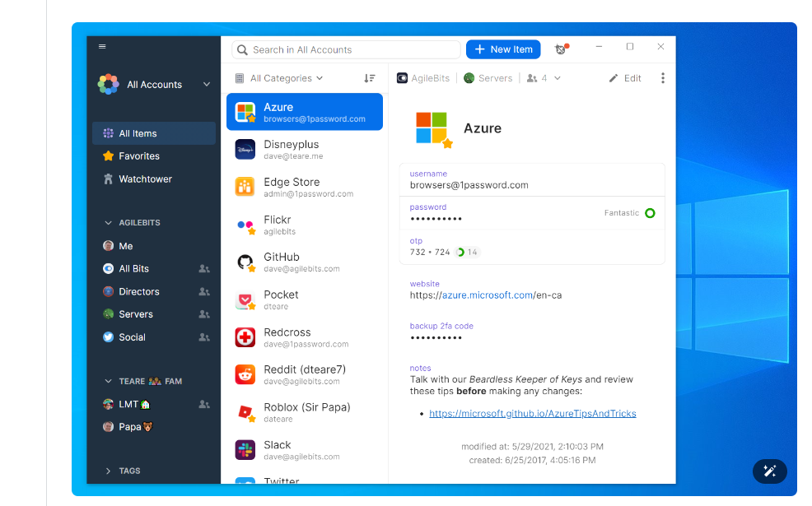
Task: Click the Search in All Accounts field
Action: 346,49
